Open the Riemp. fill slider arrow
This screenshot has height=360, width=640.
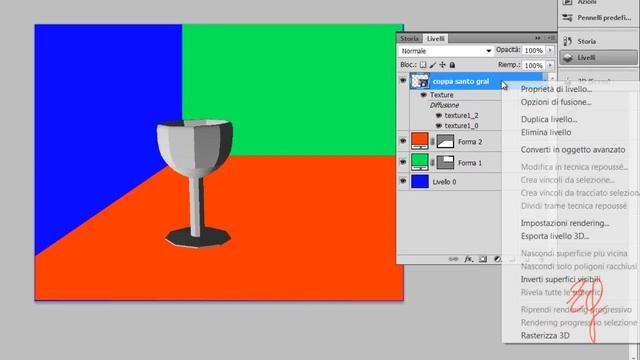(550, 65)
